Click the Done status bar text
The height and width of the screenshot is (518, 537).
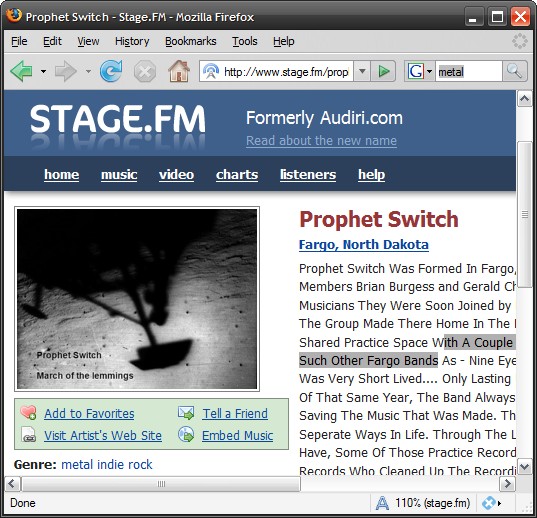[23, 503]
